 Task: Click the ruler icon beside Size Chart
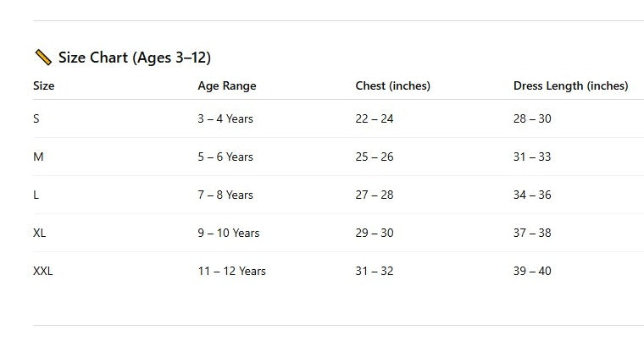pos(43,58)
